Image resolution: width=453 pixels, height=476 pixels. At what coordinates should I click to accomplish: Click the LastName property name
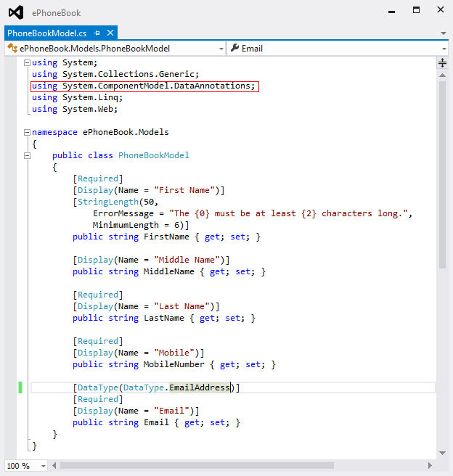[x=164, y=318]
